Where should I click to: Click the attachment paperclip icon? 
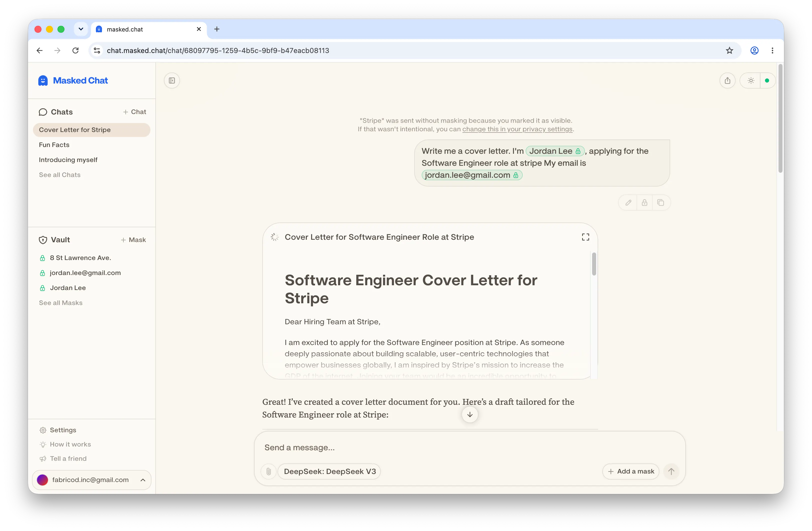click(x=269, y=471)
